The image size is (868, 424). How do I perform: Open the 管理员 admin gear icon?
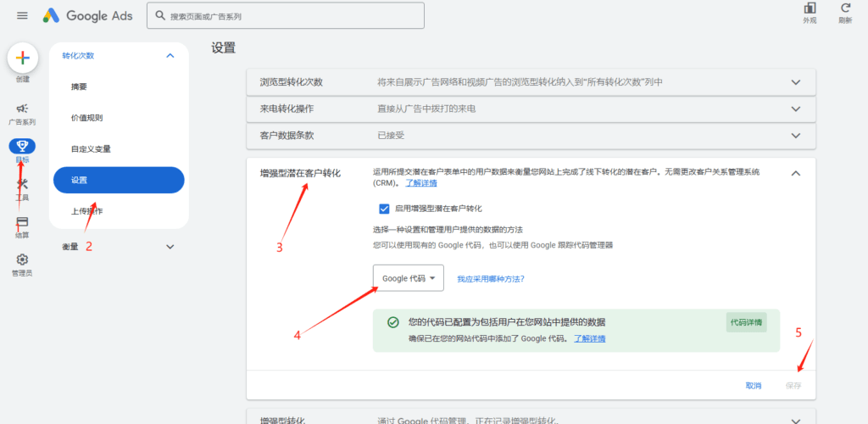(22, 259)
